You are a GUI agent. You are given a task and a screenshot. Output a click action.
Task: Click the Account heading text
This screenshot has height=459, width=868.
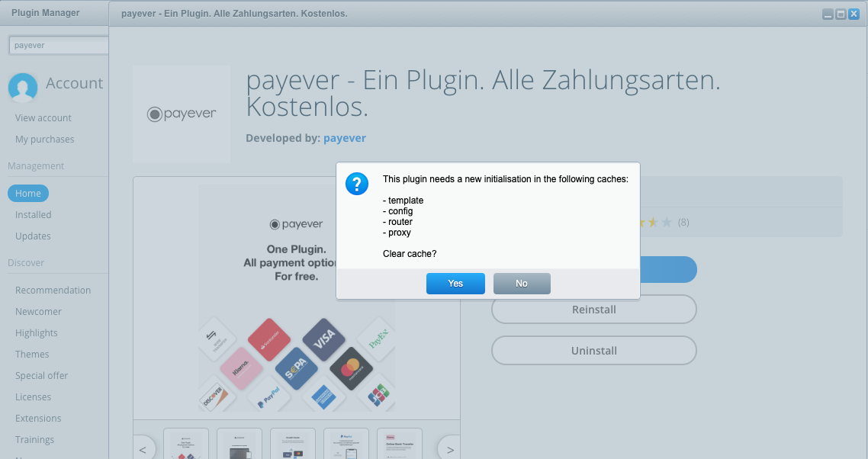point(74,83)
